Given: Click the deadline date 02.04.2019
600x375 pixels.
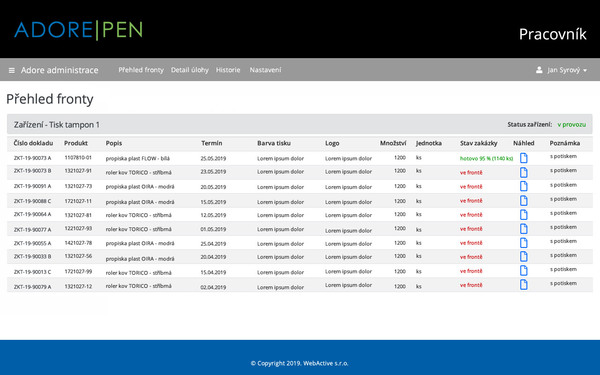Looking at the screenshot, I should click(x=213, y=287).
